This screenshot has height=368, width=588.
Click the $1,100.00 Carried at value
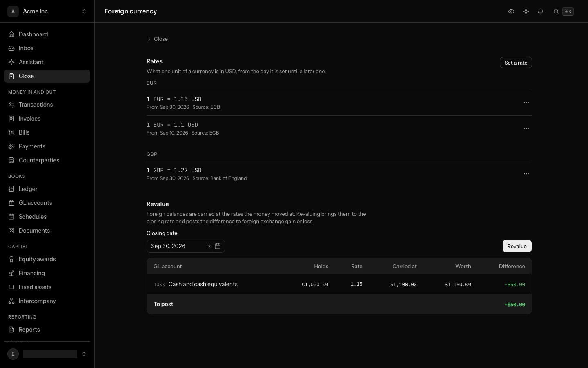point(403,285)
